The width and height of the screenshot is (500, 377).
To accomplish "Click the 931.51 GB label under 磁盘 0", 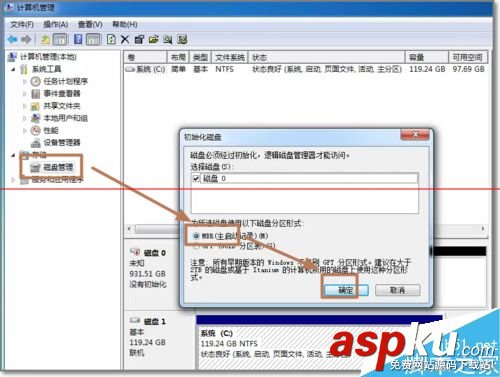I will [147, 274].
